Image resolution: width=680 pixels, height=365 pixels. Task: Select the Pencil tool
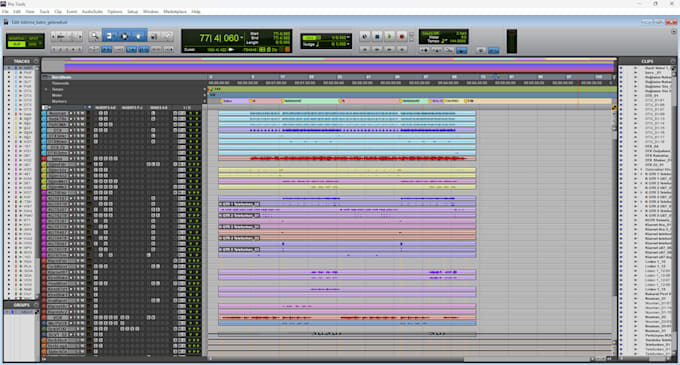(x=167, y=36)
